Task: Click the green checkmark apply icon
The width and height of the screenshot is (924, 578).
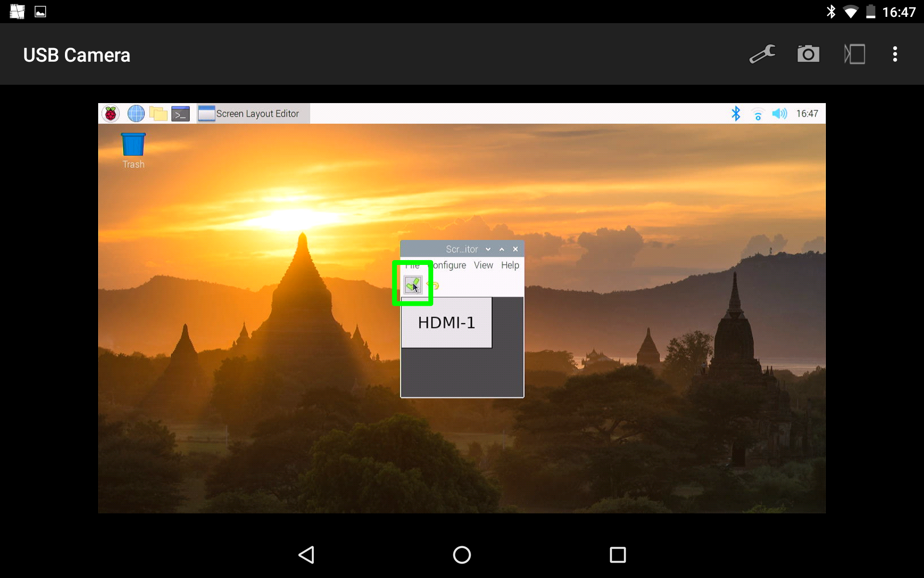Action: click(x=413, y=285)
